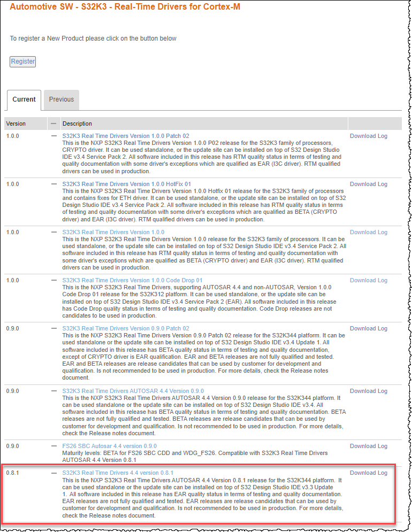412x532 pixels.
Task: Collapse all rows using header dash icon
Action: [54, 124]
